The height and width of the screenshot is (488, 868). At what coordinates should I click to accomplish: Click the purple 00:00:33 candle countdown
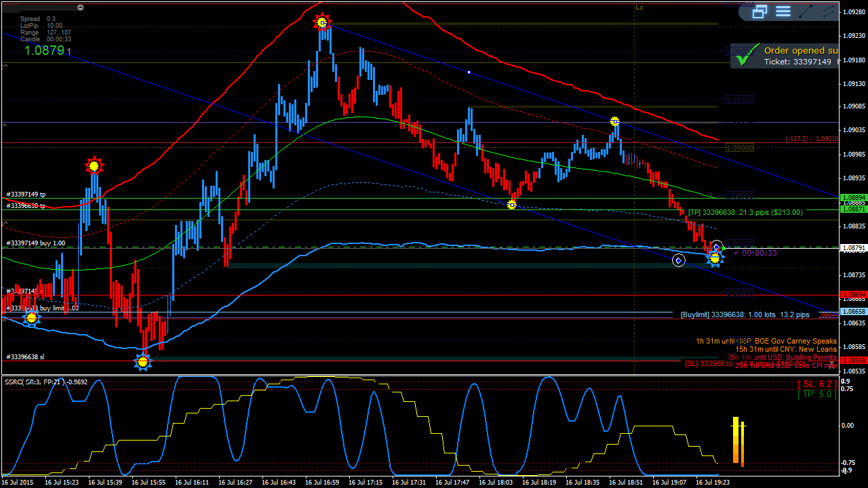(755, 253)
